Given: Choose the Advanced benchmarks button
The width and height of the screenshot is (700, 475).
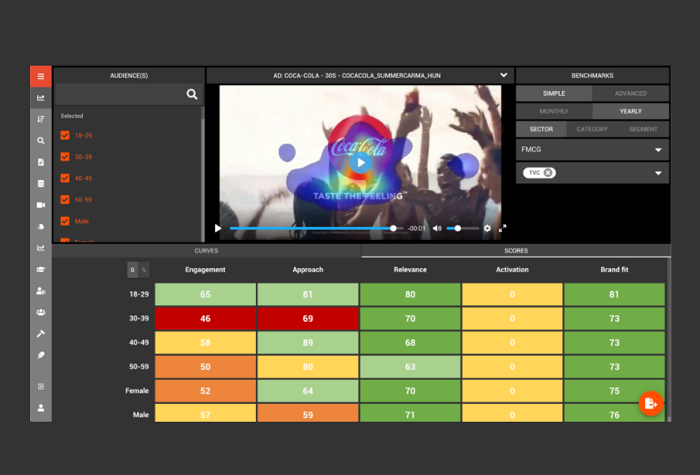Looking at the screenshot, I should click(630, 93).
